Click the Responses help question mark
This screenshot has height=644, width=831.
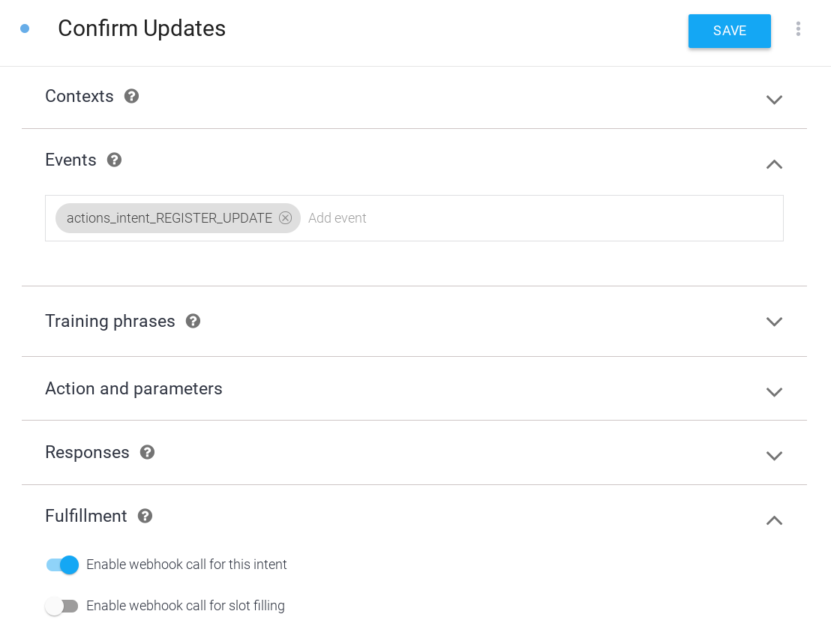pos(147,452)
